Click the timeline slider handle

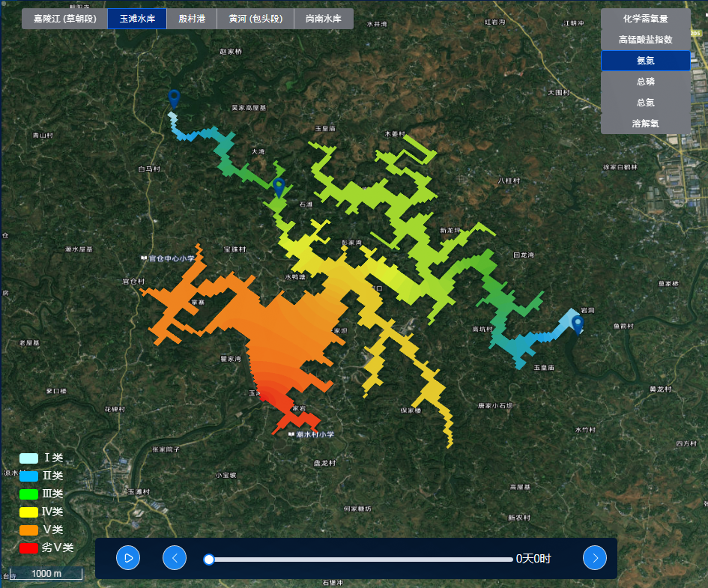(209, 559)
